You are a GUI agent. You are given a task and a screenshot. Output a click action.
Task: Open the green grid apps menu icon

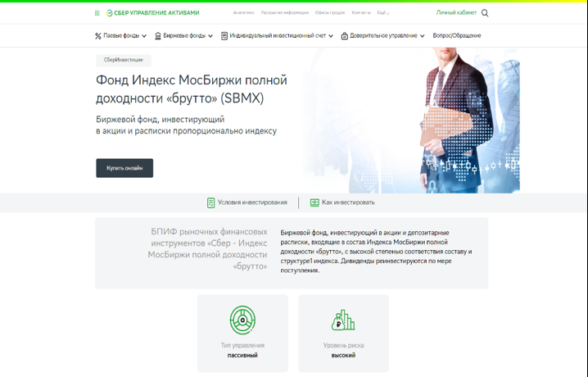click(97, 13)
